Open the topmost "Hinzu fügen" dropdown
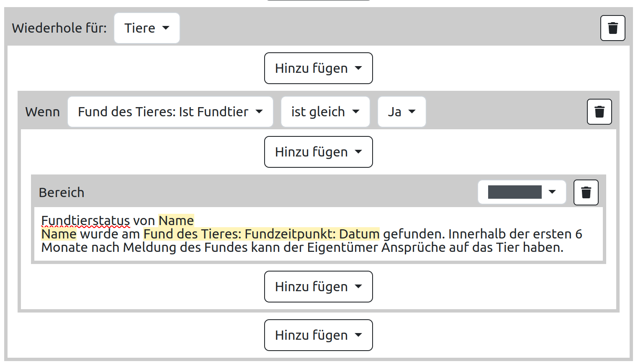Image resolution: width=638 pixels, height=364 pixels. (x=318, y=68)
